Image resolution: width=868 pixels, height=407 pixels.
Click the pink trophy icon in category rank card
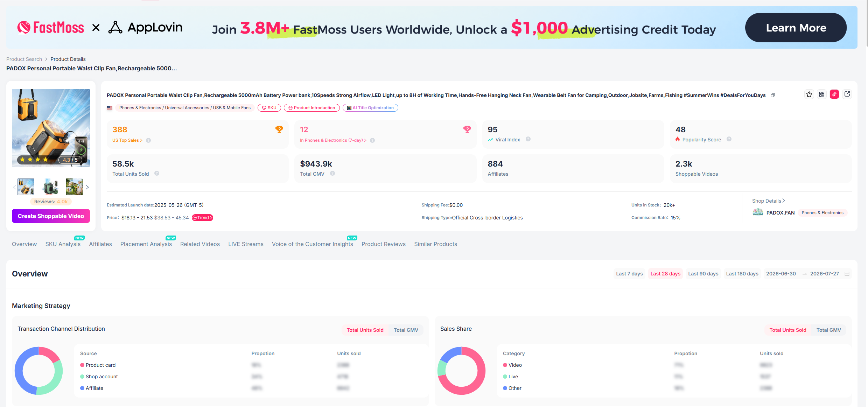pyautogui.click(x=467, y=129)
